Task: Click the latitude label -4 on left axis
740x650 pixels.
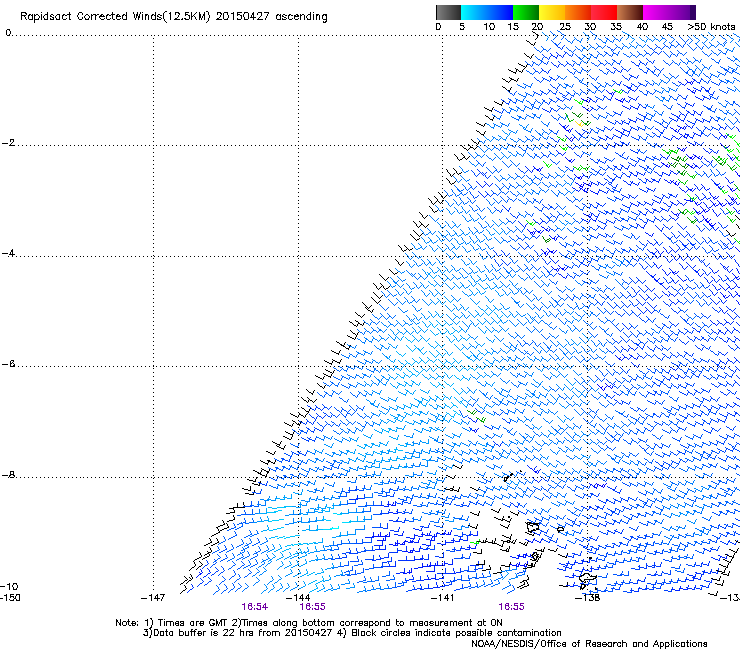Action: coord(8,253)
